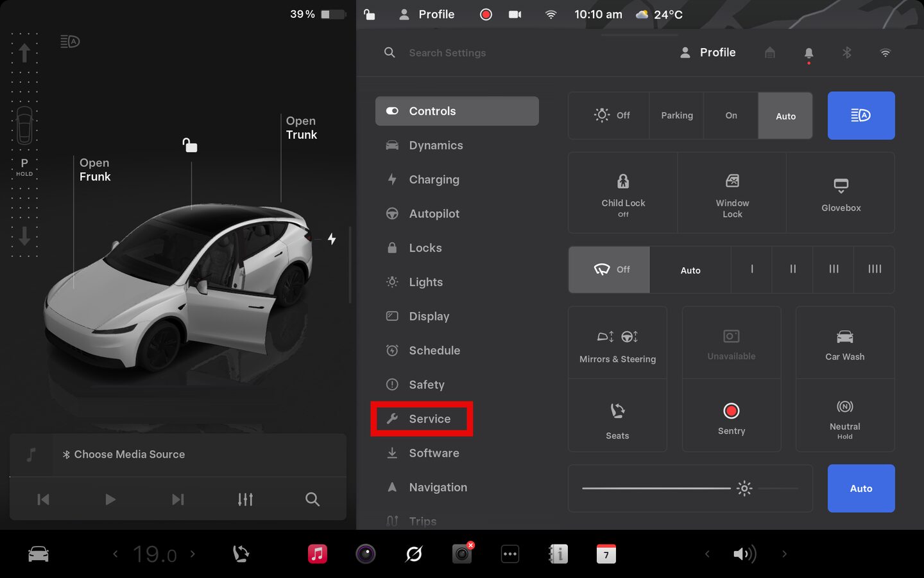The image size is (924, 578).
Task: Open the more apps ellipsis launcher
Action: pyautogui.click(x=509, y=554)
